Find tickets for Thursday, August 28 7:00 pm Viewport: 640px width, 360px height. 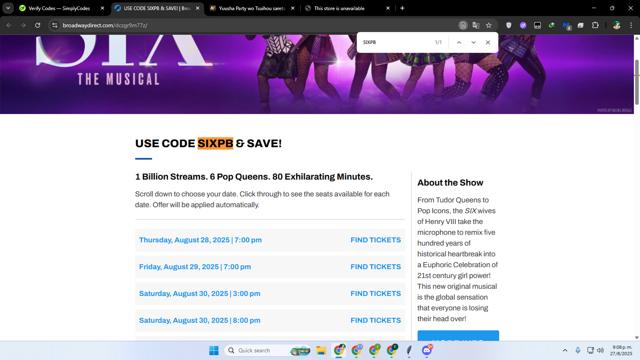coord(376,240)
